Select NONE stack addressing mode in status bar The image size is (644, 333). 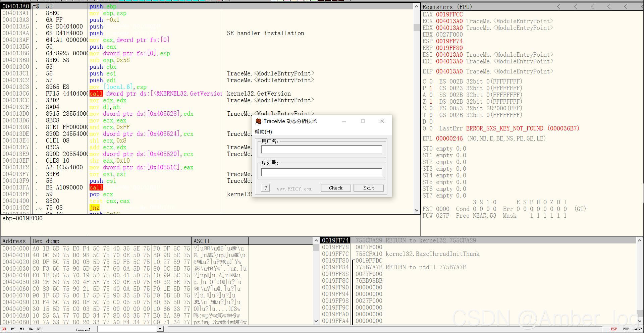638,329
